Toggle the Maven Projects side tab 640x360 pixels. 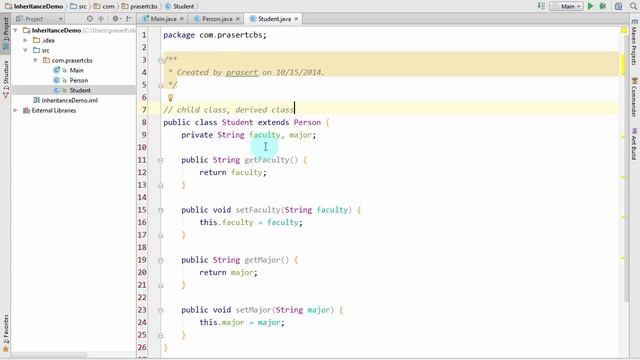[634, 42]
